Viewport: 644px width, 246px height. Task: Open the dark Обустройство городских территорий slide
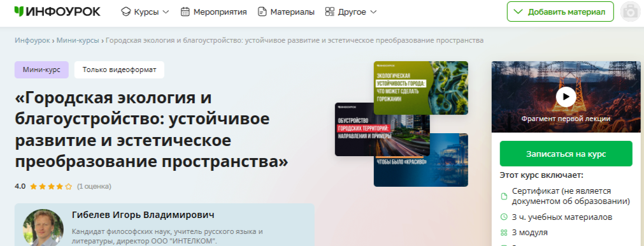pyautogui.click(x=382, y=129)
